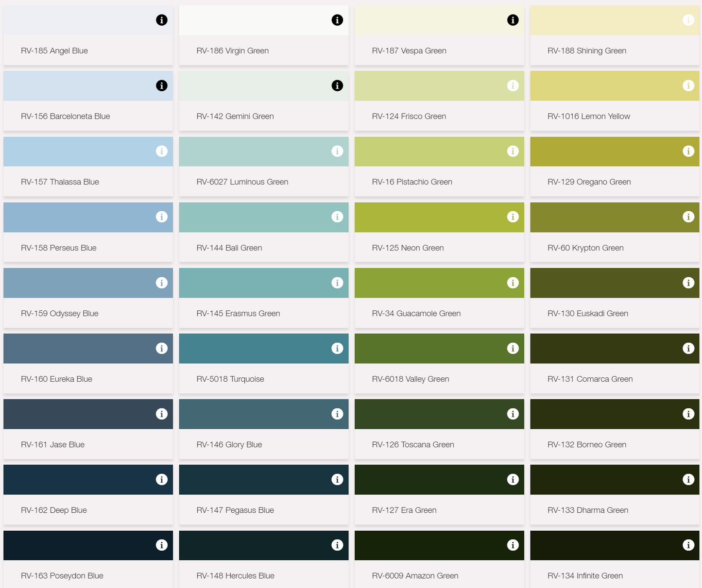Image resolution: width=702 pixels, height=588 pixels.
Task: Open info for RV-60 Krypton Green
Action: pyautogui.click(x=688, y=217)
